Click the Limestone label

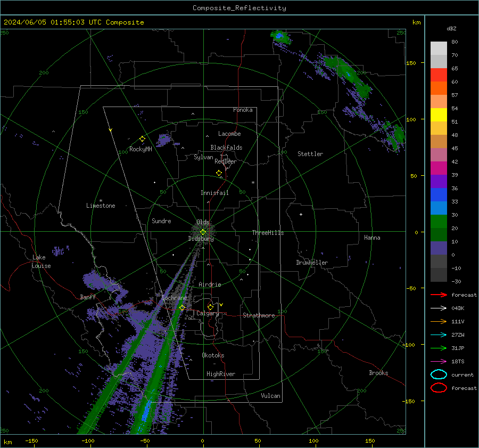(x=101, y=206)
